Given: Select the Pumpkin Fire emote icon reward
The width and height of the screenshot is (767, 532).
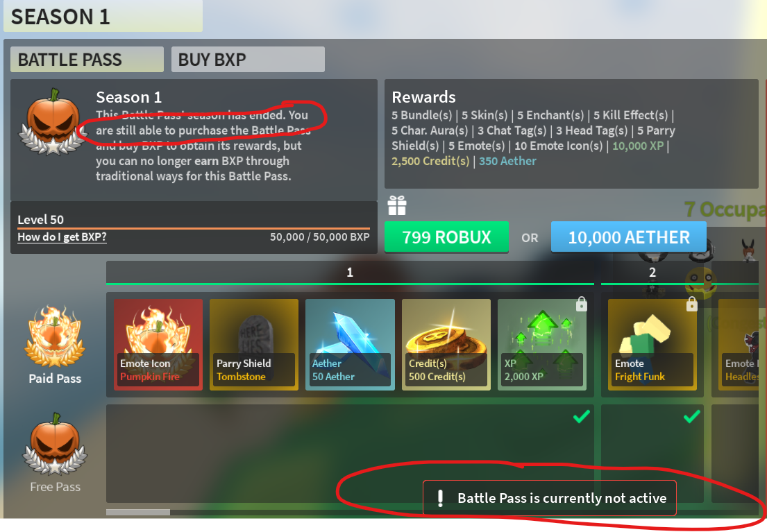Looking at the screenshot, I should pos(158,344).
